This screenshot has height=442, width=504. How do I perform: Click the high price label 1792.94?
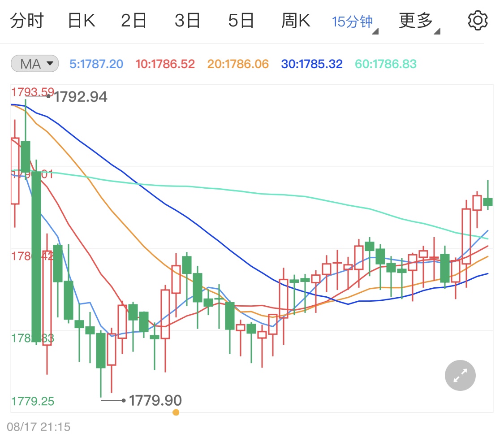point(80,97)
